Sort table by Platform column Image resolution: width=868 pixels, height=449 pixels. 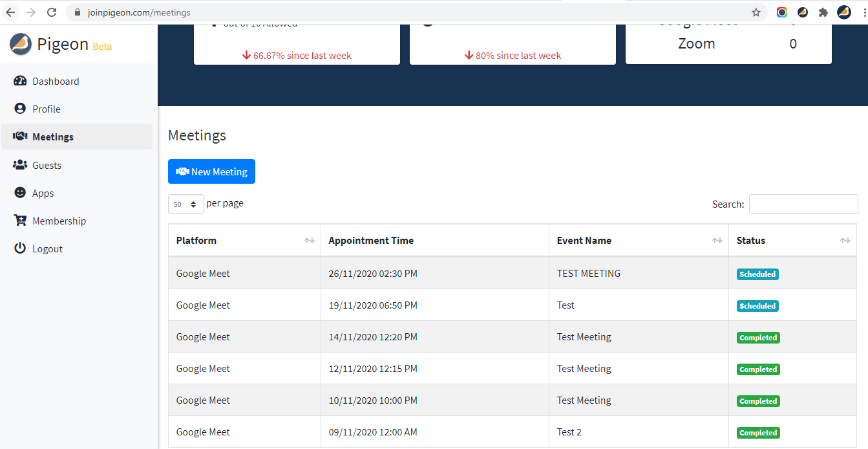tap(245, 241)
